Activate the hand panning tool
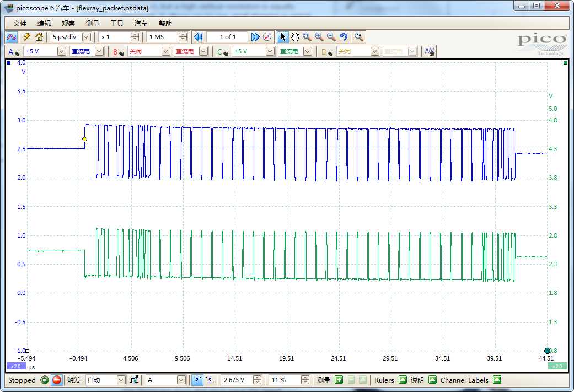 pos(295,37)
